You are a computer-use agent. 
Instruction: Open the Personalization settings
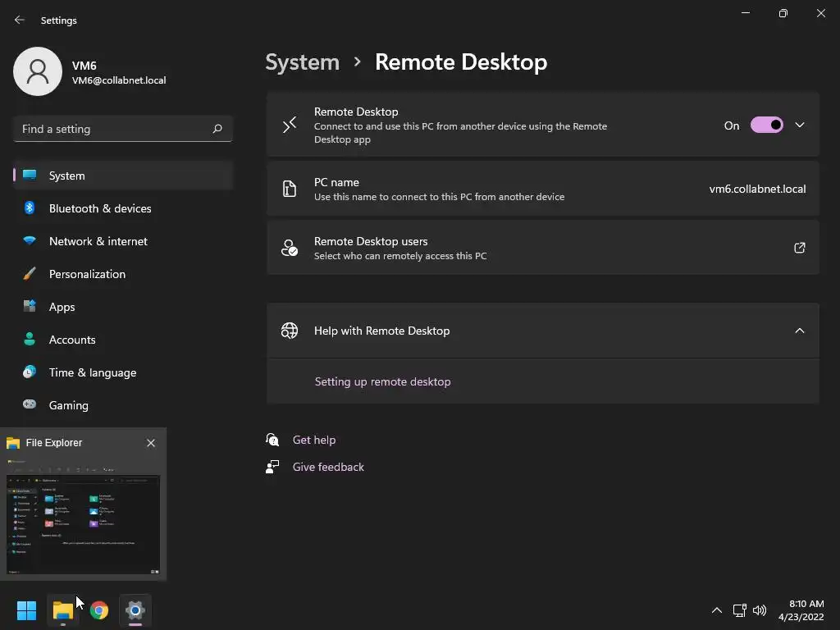[x=87, y=274]
